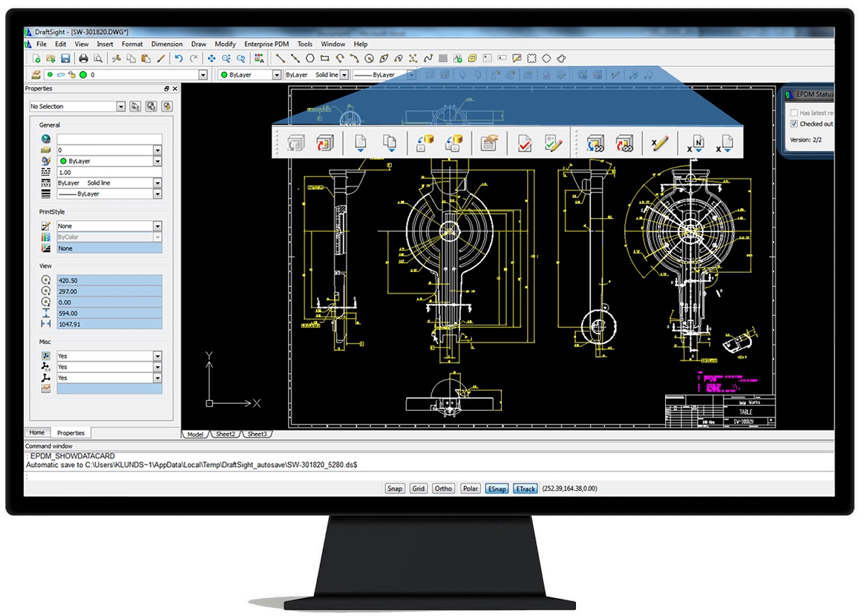Toggle Ortho mode
This screenshot has width=864, height=616.
[x=444, y=489]
